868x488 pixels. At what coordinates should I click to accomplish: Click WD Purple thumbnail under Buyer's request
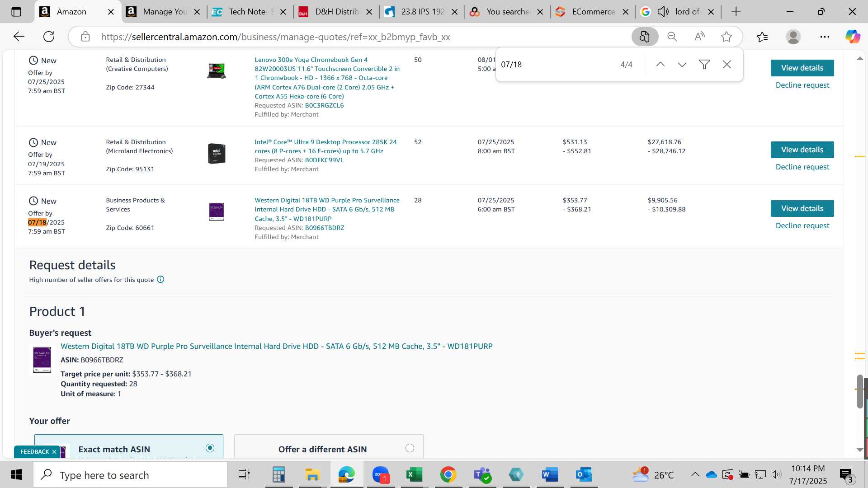click(42, 360)
